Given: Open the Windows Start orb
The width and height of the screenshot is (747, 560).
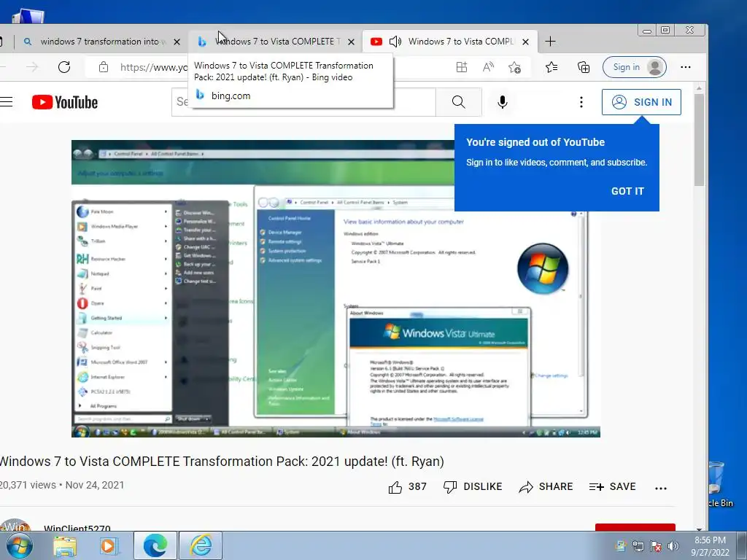Looking at the screenshot, I should coord(20,545).
